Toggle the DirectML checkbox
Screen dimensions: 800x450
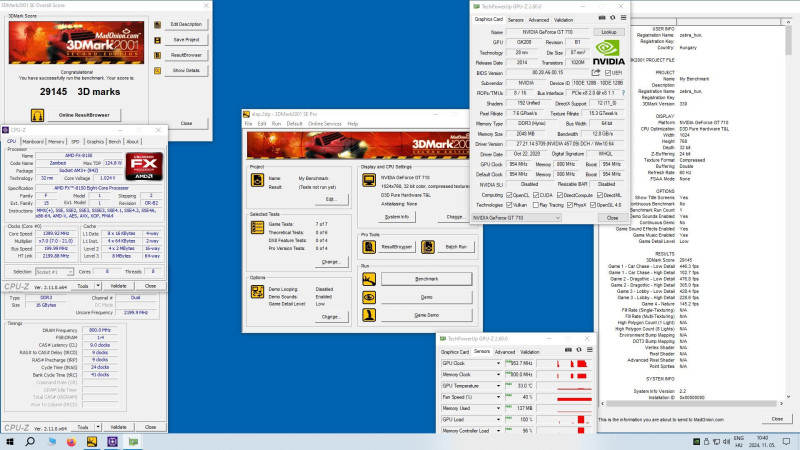click(599, 195)
